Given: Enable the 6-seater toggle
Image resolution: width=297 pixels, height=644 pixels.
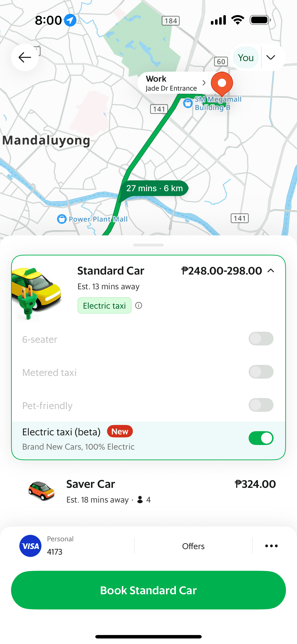Looking at the screenshot, I should [261, 339].
